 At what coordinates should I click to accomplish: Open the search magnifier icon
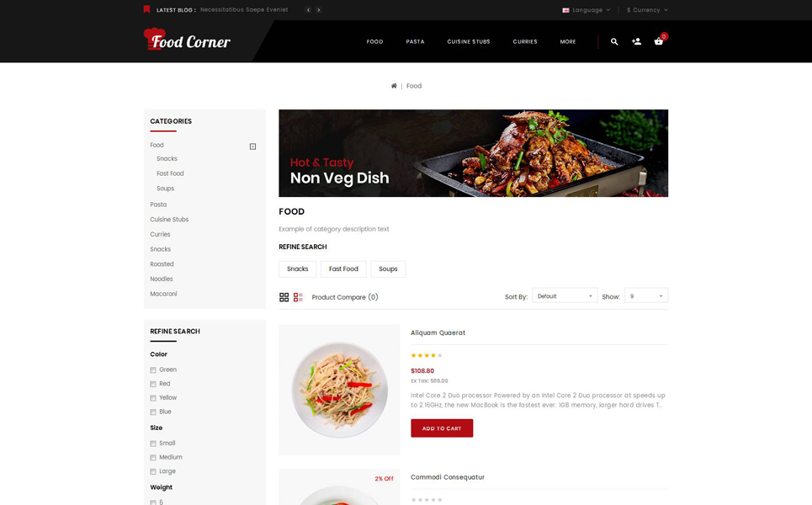tap(614, 41)
